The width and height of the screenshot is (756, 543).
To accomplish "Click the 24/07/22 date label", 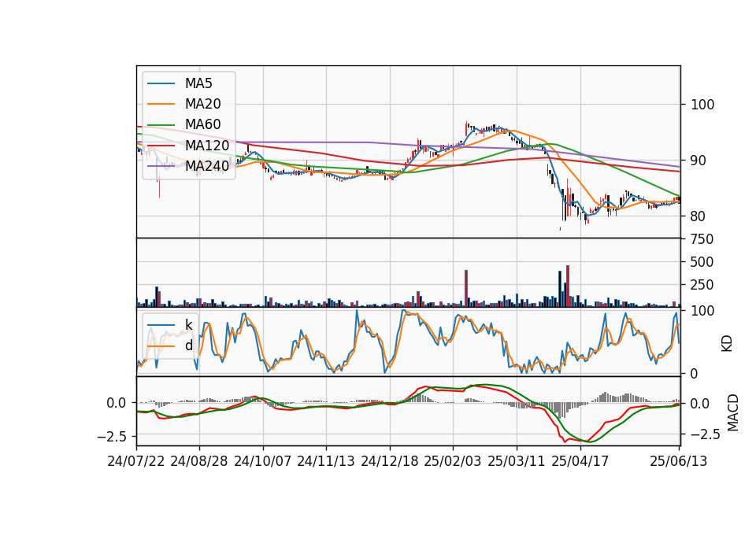I will tap(136, 461).
